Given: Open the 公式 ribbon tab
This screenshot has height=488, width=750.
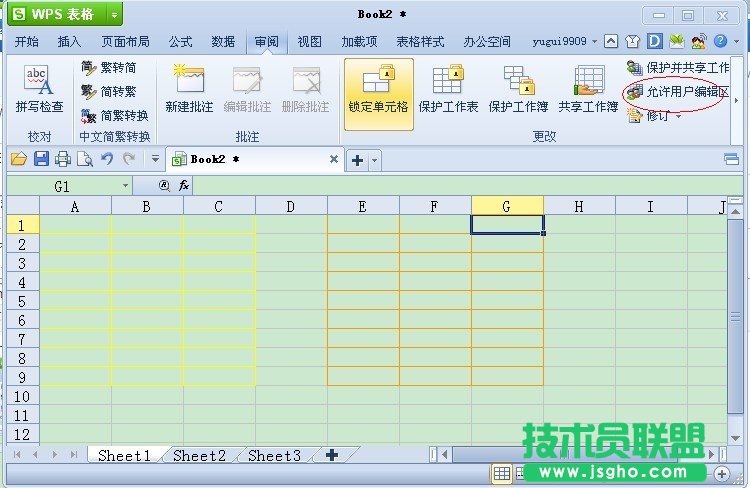Looking at the screenshot, I should (x=180, y=42).
